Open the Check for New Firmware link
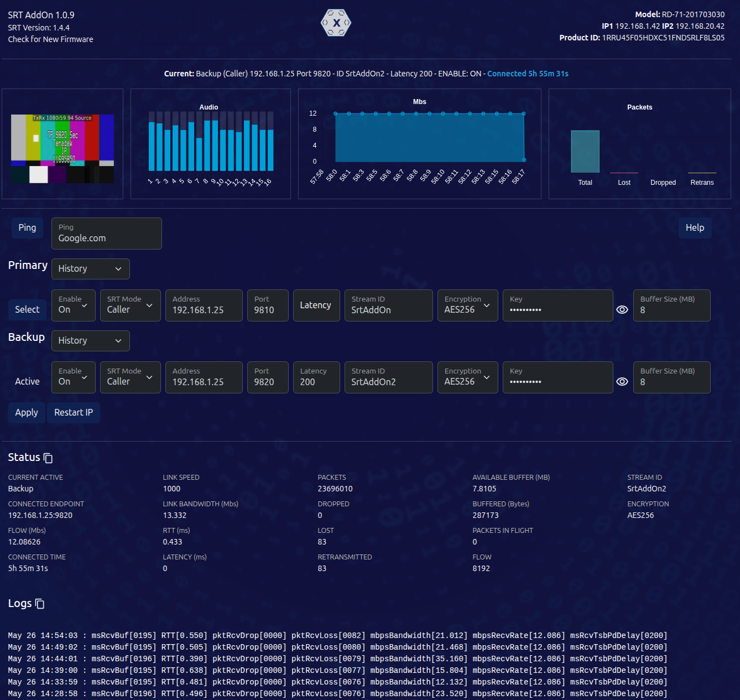Image resolution: width=740 pixels, height=700 pixels. coord(50,39)
